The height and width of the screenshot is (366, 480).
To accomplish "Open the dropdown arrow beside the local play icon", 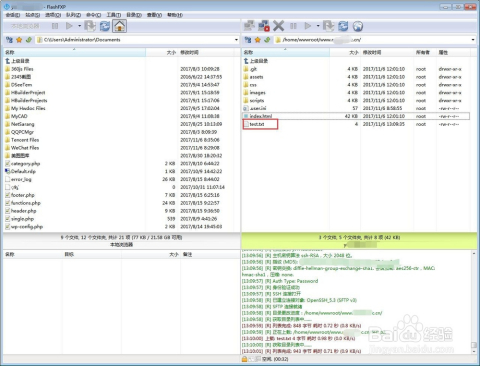I will (x=79, y=26).
